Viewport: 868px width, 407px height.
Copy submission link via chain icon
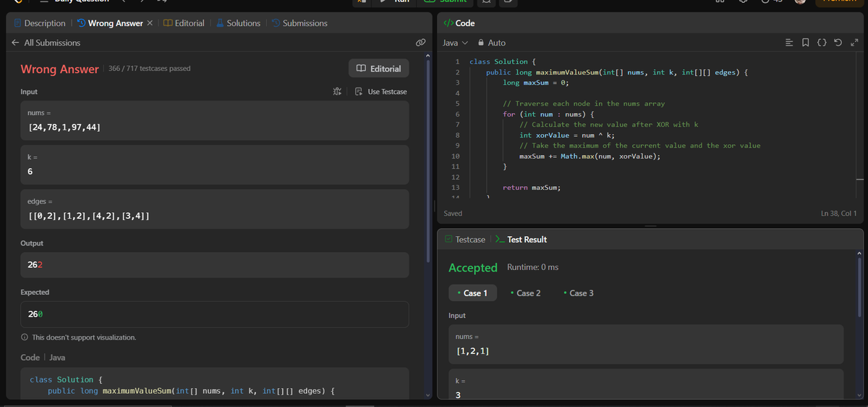point(420,43)
